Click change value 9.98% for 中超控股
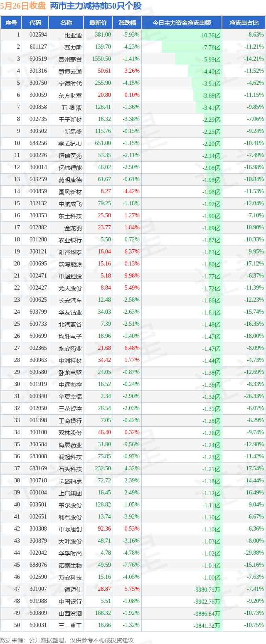 [x=132, y=276]
